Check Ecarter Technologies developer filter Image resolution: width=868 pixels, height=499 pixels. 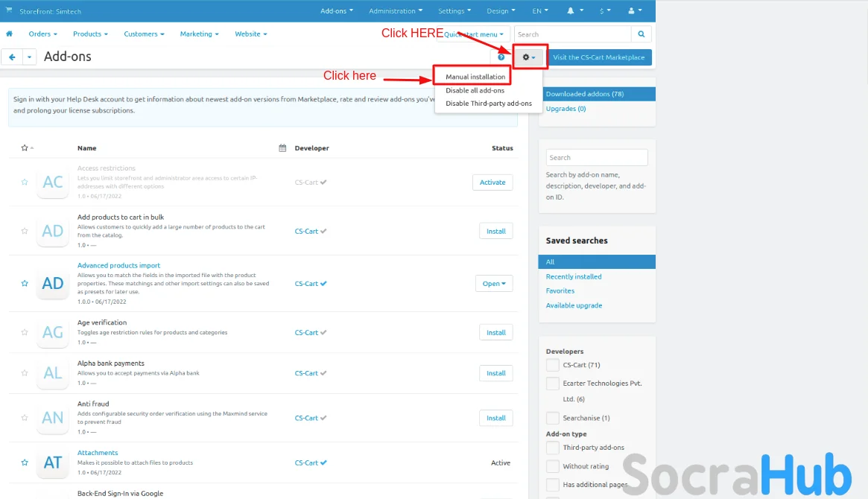[x=552, y=384]
